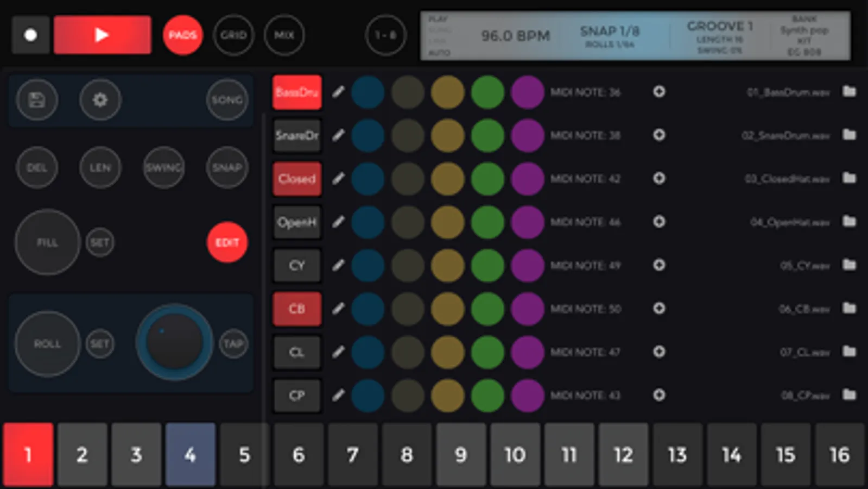Edit BassDru name with pencil icon
This screenshot has height=489, width=868.
338,92
